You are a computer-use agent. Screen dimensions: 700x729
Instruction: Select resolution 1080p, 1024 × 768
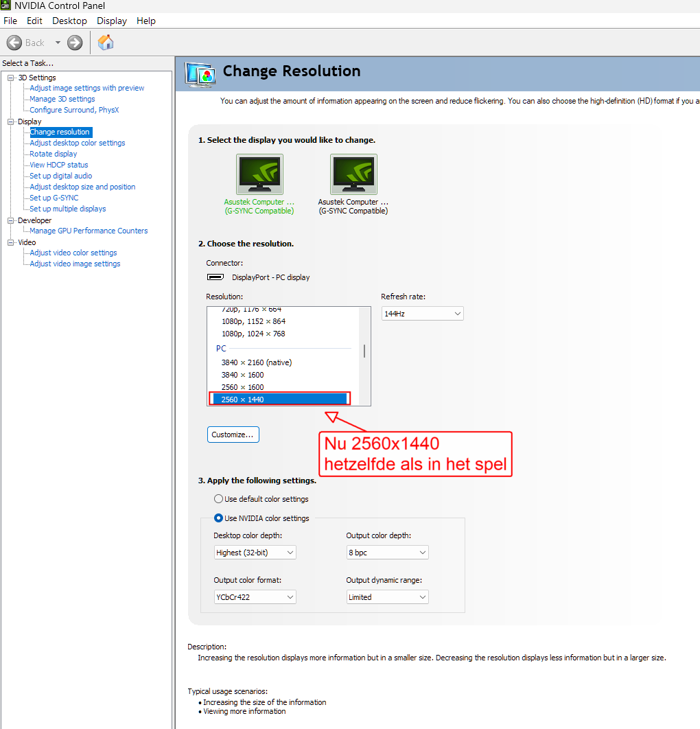pyautogui.click(x=254, y=334)
